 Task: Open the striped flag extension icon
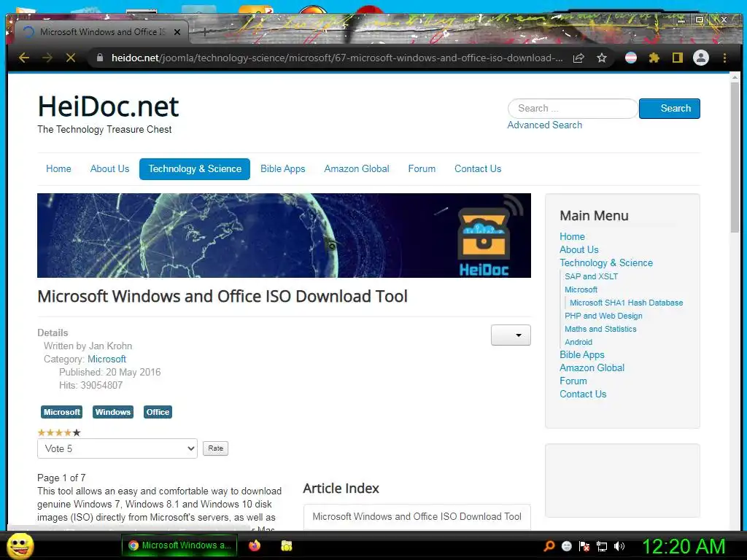click(x=631, y=58)
